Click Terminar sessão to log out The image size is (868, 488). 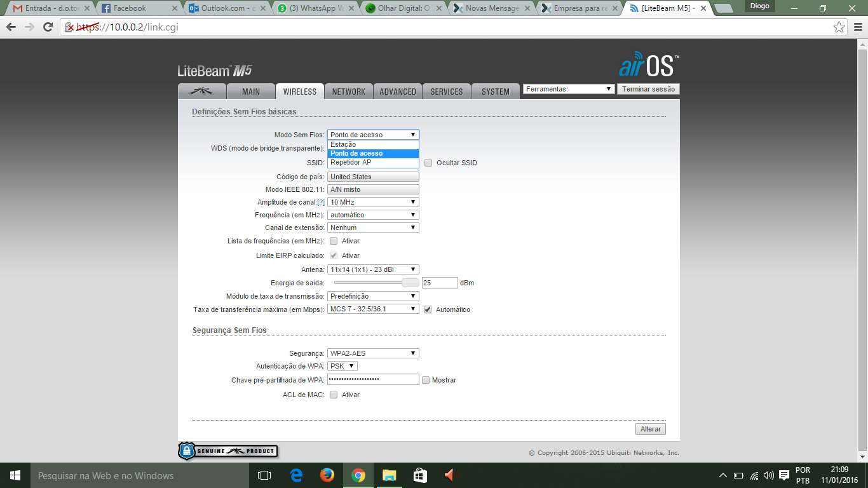(648, 89)
